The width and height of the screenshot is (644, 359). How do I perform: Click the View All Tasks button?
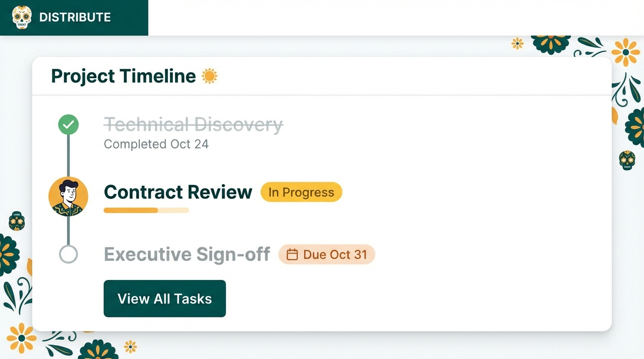(164, 298)
